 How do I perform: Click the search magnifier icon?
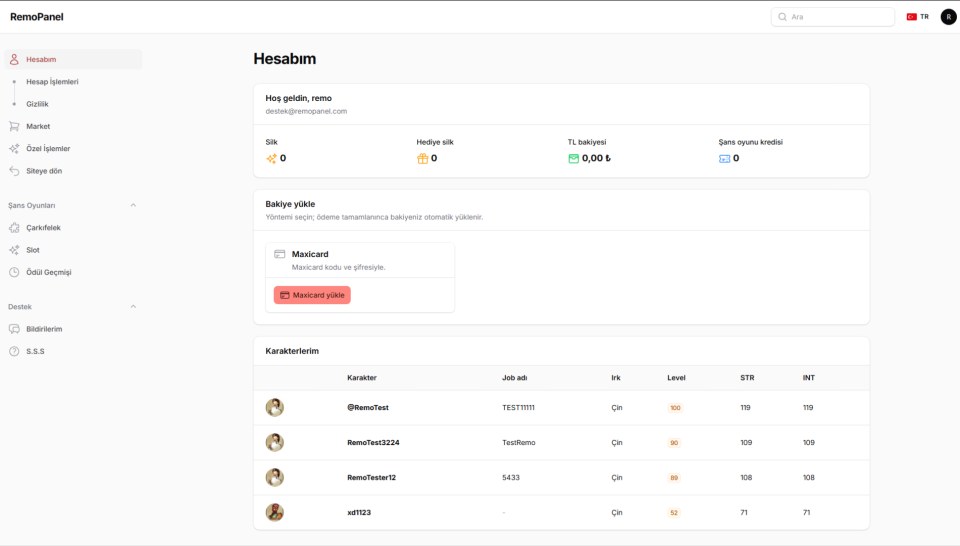782,17
